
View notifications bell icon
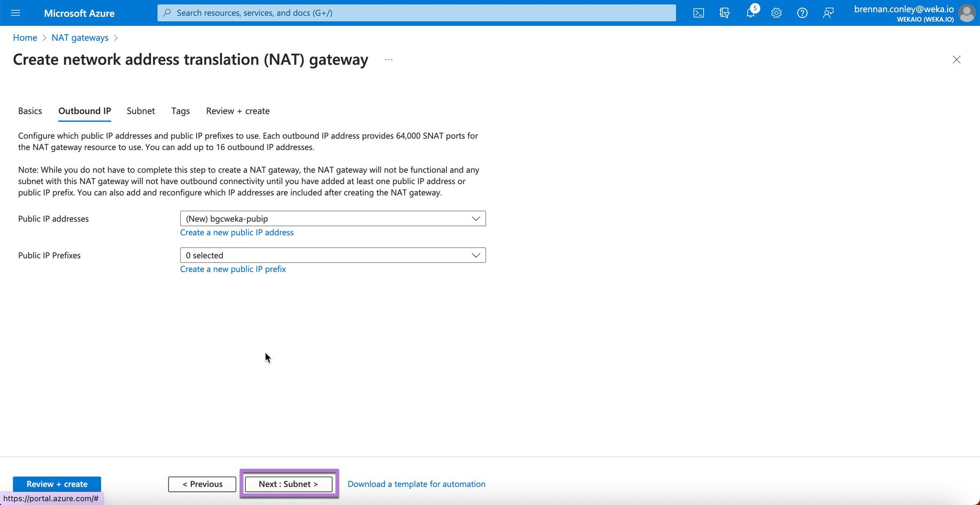[750, 13]
